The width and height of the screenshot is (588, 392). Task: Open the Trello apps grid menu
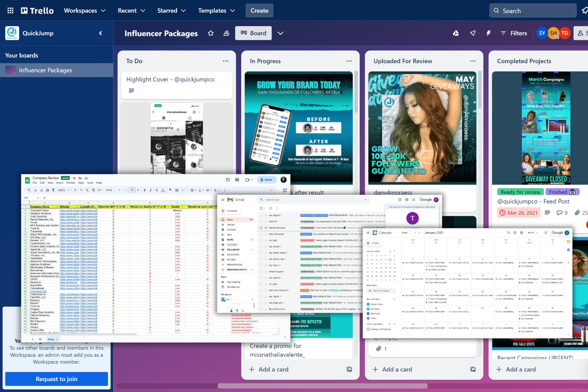coord(10,11)
